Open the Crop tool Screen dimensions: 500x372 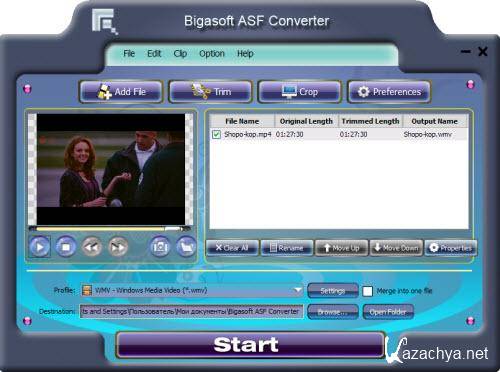pos(300,92)
